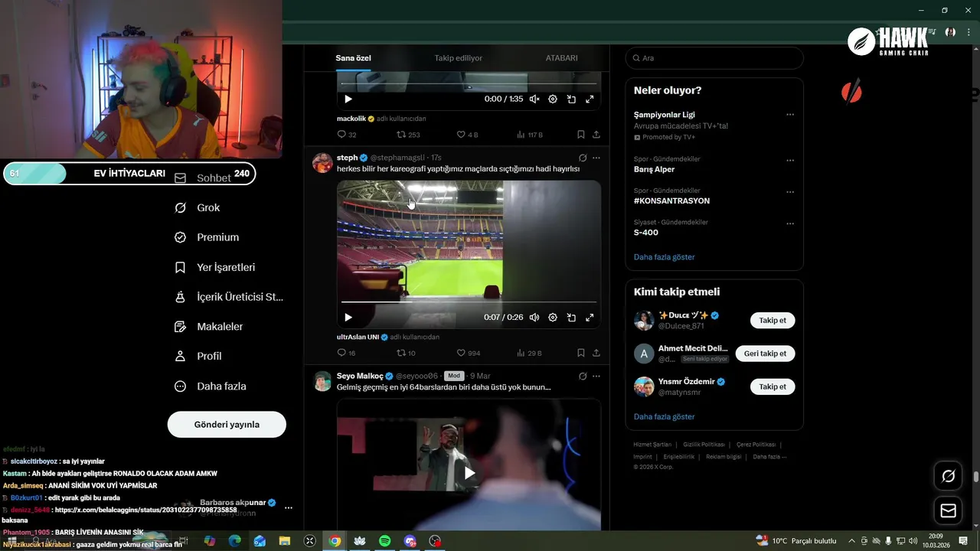This screenshot has height=551, width=980.
Task: Open steph's profile avatar
Action: coord(322,163)
